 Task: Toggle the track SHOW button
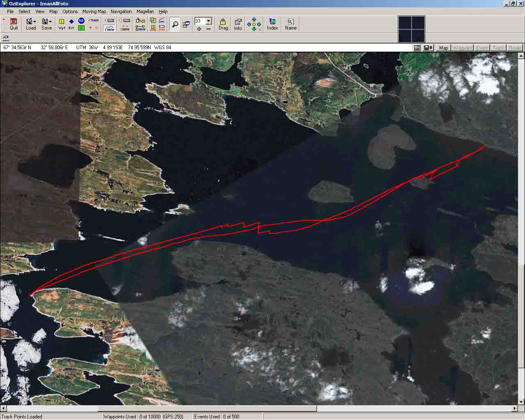coord(110,29)
